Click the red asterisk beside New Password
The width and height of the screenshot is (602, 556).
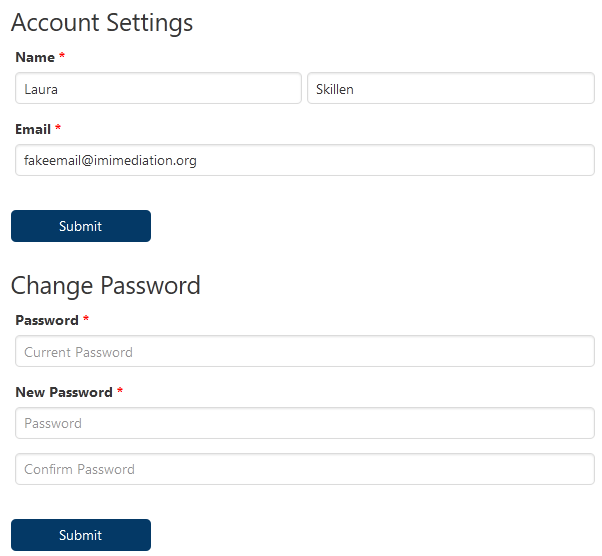[x=120, y=392]
